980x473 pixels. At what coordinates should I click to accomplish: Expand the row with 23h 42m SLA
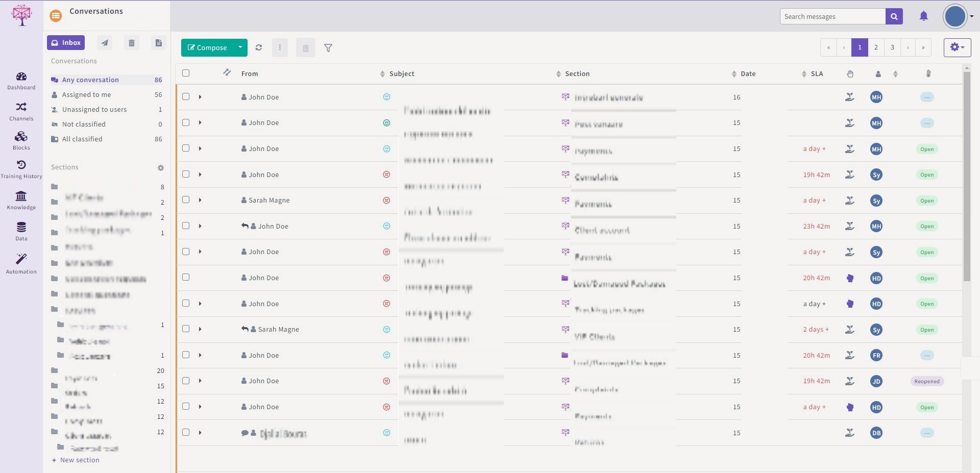pyautogui.click(x=200, y=226)
